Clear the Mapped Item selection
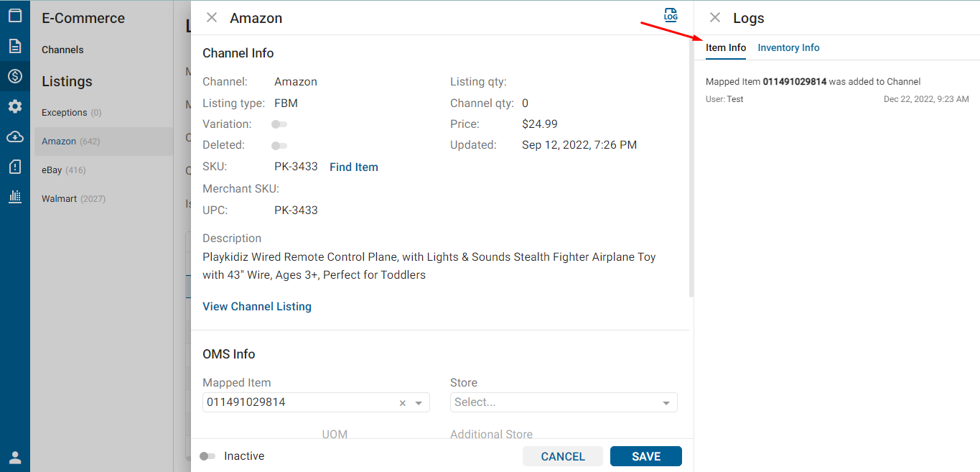This screenshot has height=472, width=980. coord(403,403)
